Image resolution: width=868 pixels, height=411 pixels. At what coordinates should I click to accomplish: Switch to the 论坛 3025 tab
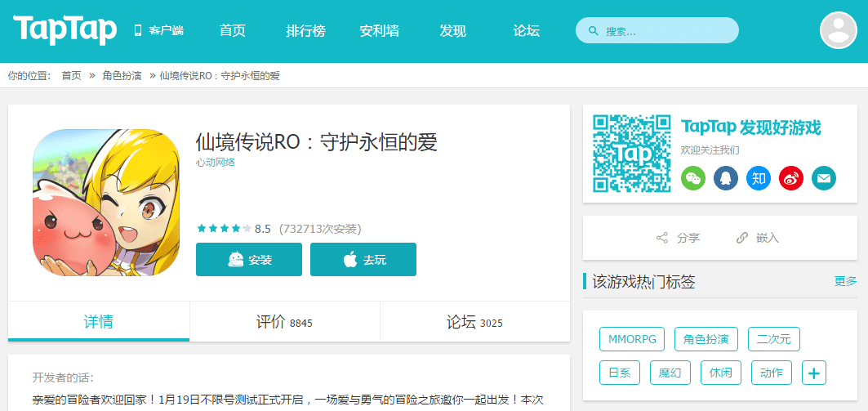474,322
